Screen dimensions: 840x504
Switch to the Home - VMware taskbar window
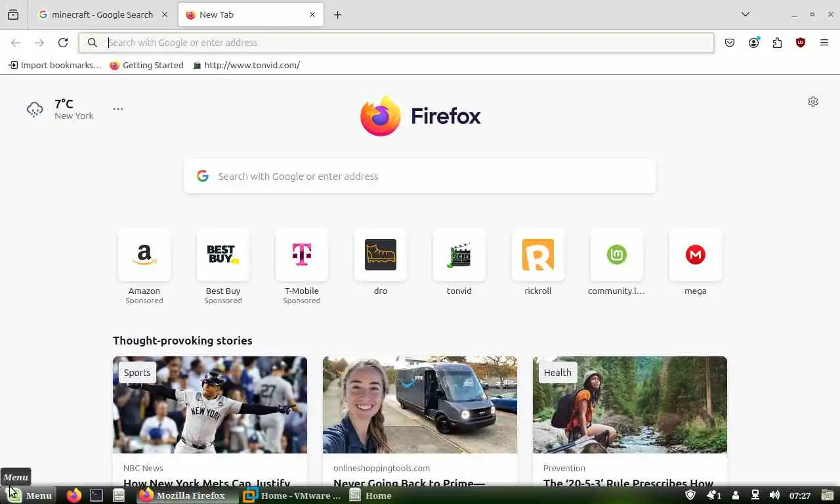point(292,495)
